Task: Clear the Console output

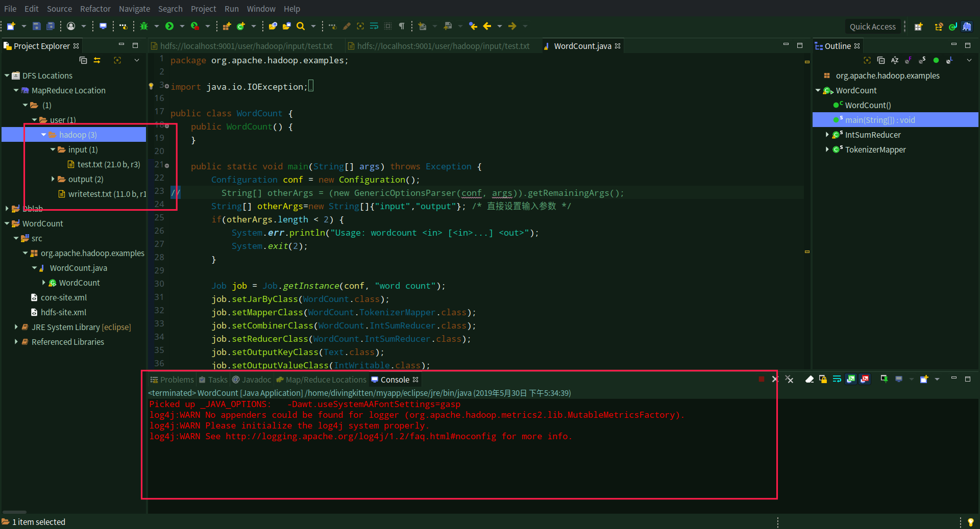Action: tap(810, 380)
